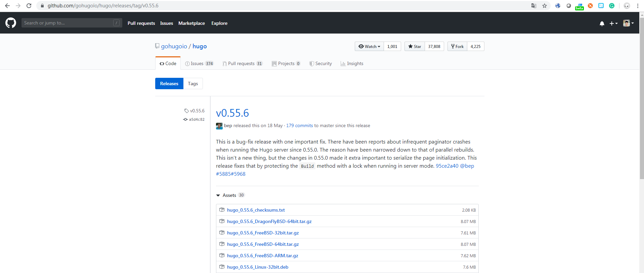The height and width of the screenshot is (273, 644).
Task: Click the GitHub Octocat logo
Action: click(x=11, y=23)
